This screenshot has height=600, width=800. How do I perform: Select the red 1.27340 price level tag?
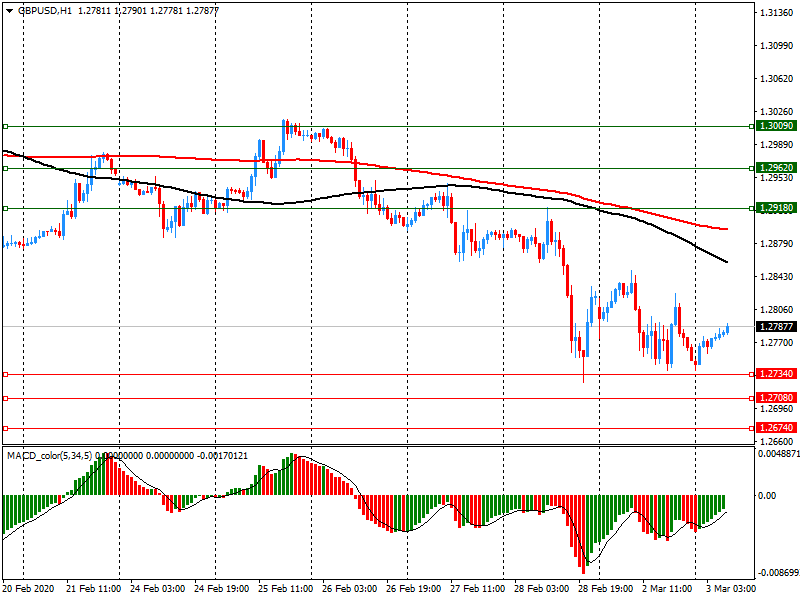point(776,374)
